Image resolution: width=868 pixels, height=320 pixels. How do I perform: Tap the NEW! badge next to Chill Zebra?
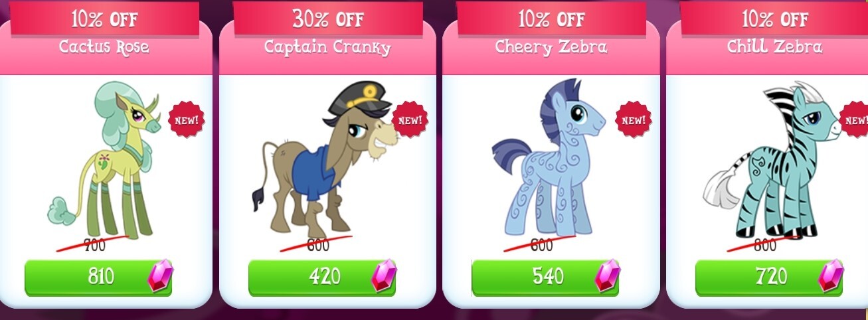coord(855,120)
